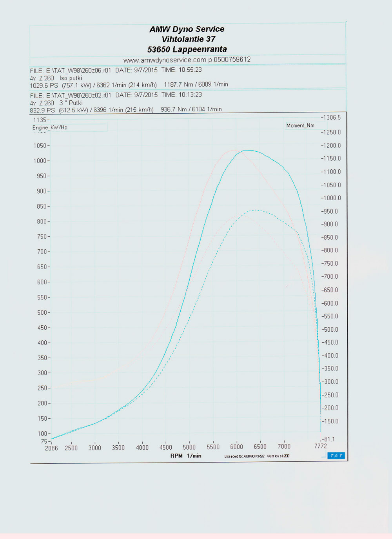Click the 1135 maximum power axis value
Screen dimensions: 392x539
tap(40, 120)
